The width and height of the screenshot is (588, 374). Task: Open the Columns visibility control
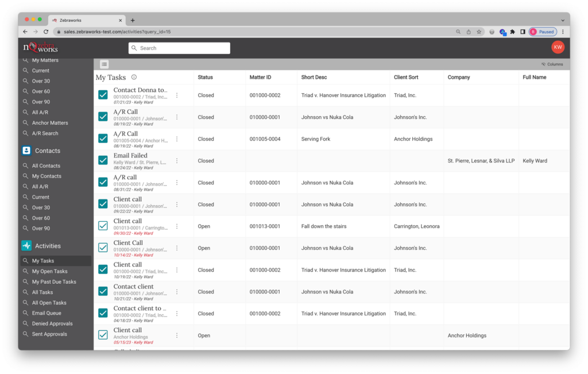pyautogui.click(x=552, y=64)
